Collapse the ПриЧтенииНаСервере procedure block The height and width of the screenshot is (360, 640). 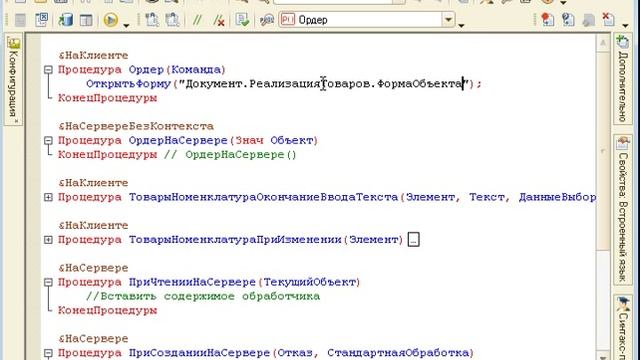click(48, 282)
